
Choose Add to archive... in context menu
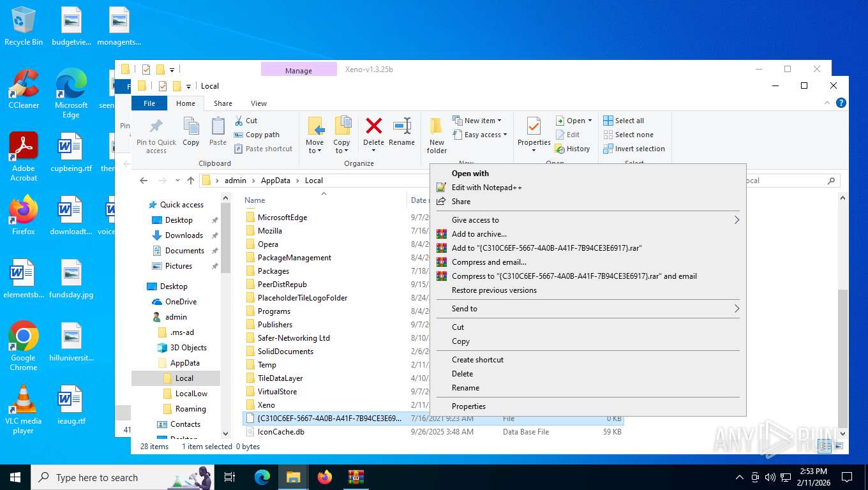(479, 234)
